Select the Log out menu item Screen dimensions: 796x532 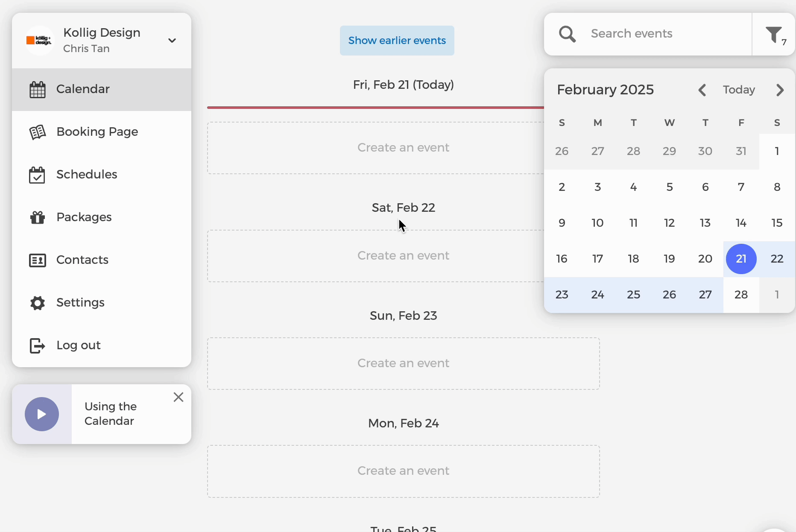[102, 346]
